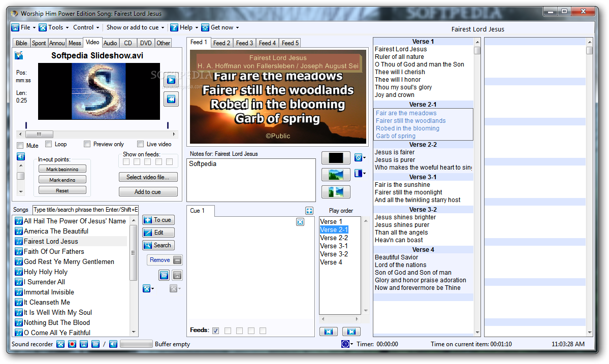This screenshot has width=609, height=364.
Task: Switch to the DVD tab
Action: click(x=146, y=43)
